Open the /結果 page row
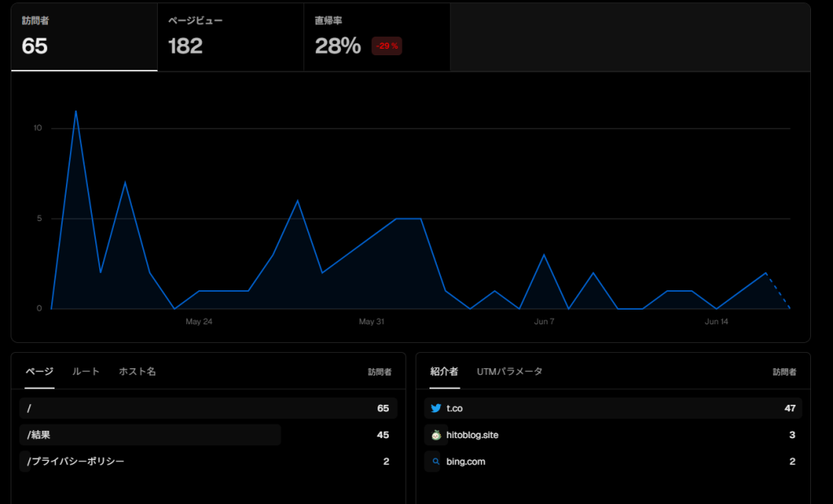This screenshot has height=504, width=833. tap(208, 435)
